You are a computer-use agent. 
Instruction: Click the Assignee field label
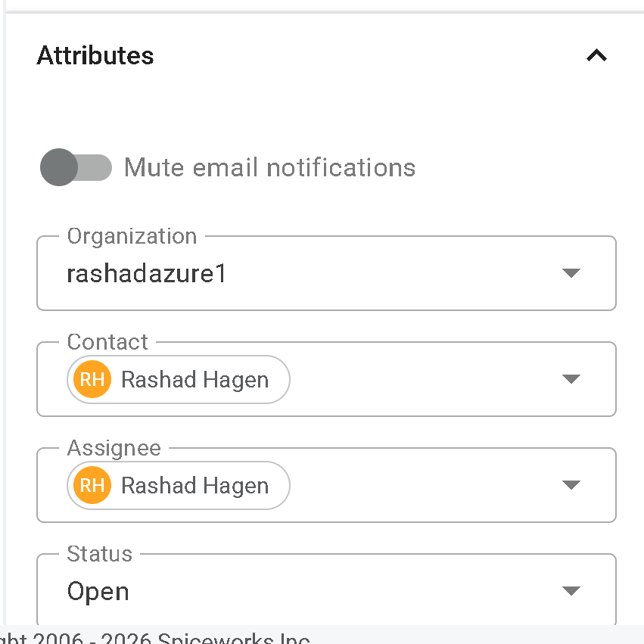[x=114, y=448]
